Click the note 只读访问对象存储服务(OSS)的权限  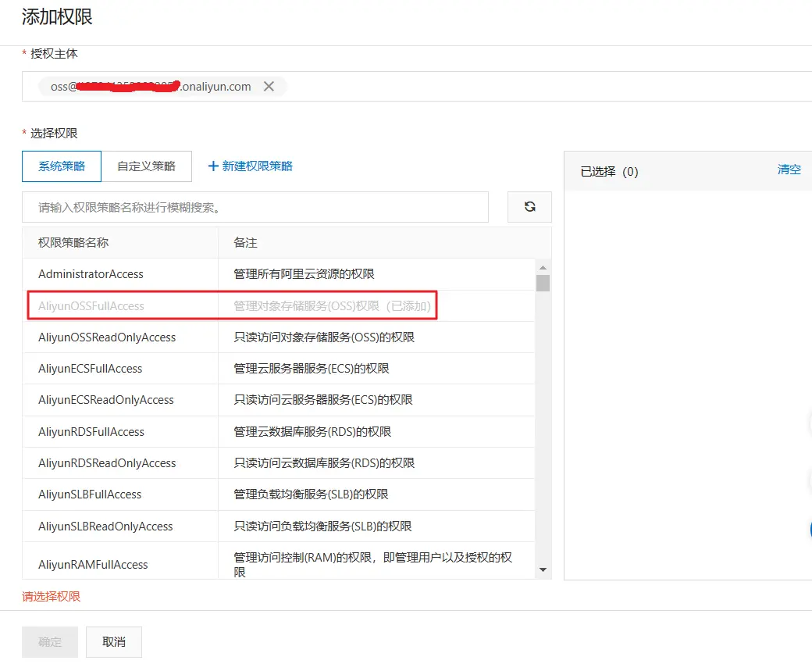tap(324, 337)
